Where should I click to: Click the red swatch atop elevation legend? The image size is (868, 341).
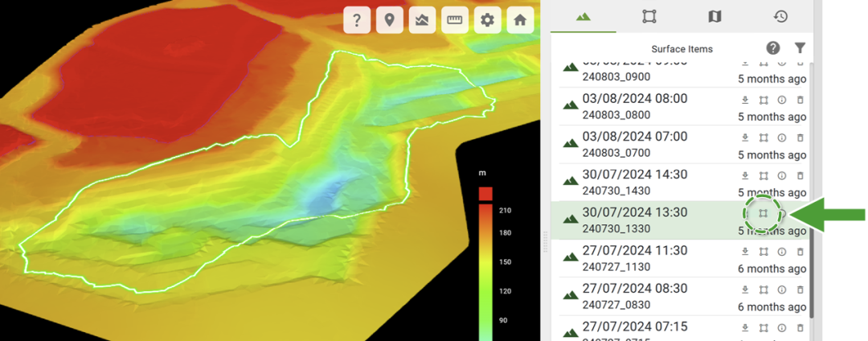(x=485, y=194)
